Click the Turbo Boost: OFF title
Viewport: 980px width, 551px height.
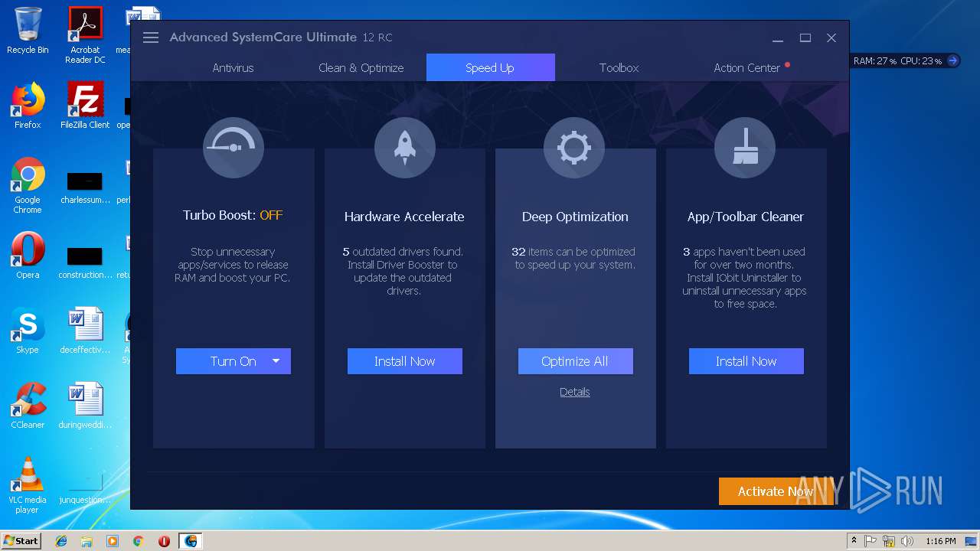click(x=233, y=215)
